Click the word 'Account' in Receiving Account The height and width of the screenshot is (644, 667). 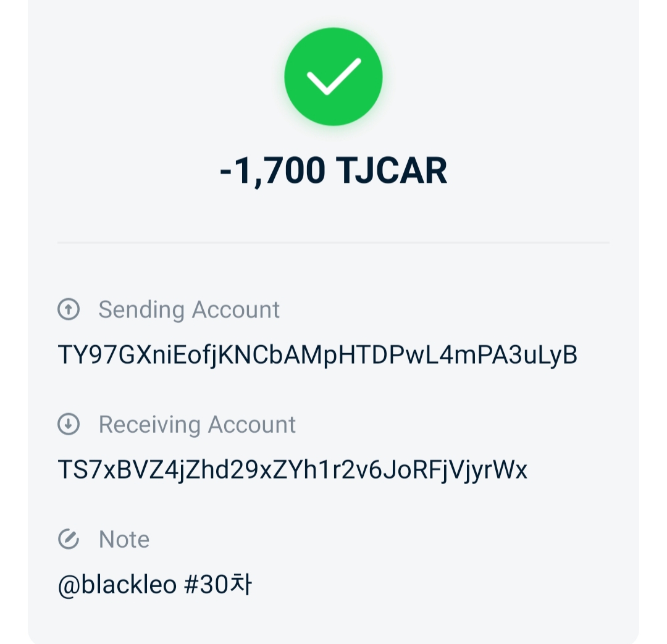251,425
